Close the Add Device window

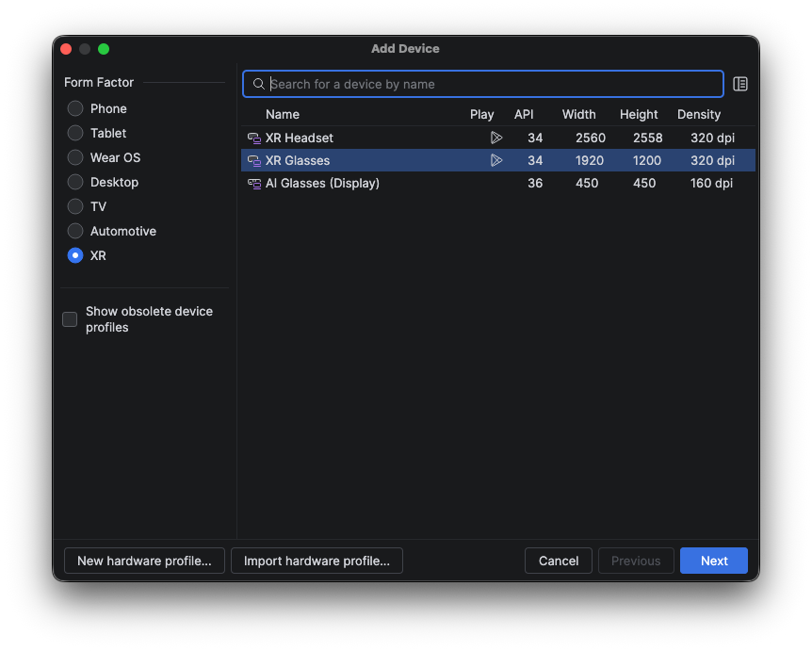coord(66,49)
